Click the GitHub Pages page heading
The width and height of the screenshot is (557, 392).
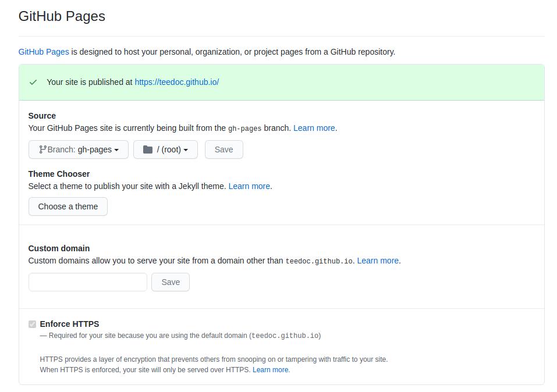point(62,16)
